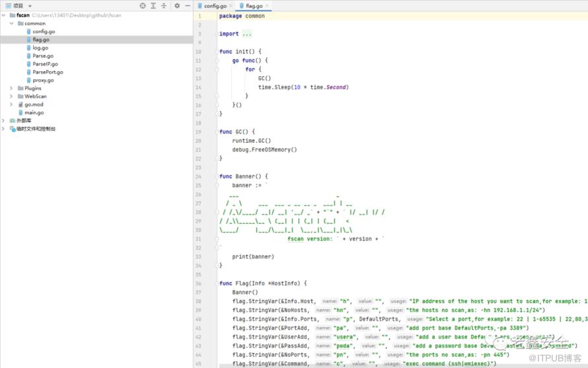This screenshot has width=588, height=368.
Task: Toggle fold marker beside func Banner()
Action: click(x=217, y=176)
